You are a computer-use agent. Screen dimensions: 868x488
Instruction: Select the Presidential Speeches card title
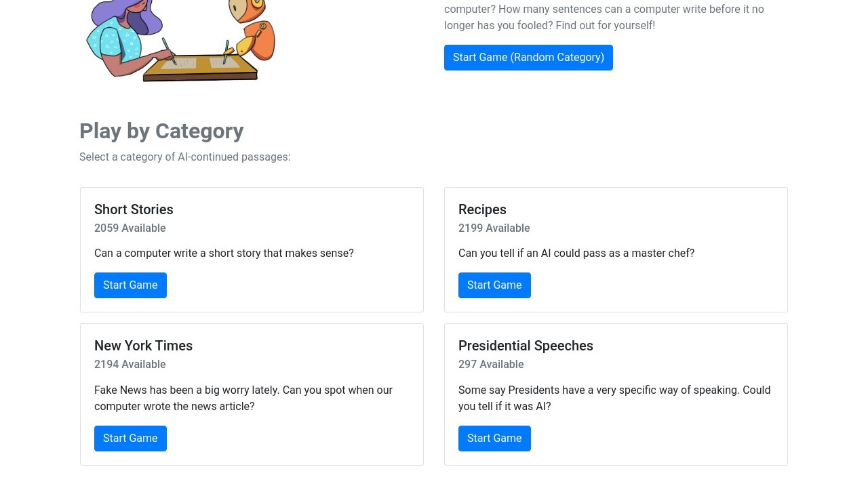[x=526, y=346]
